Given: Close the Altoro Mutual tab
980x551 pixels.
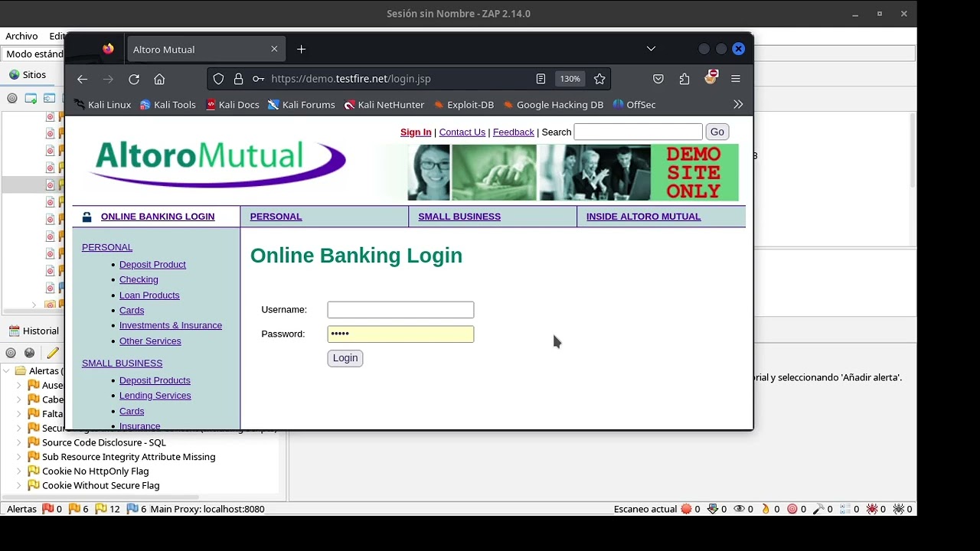Looking at the screenshot, I should (274, 49).
